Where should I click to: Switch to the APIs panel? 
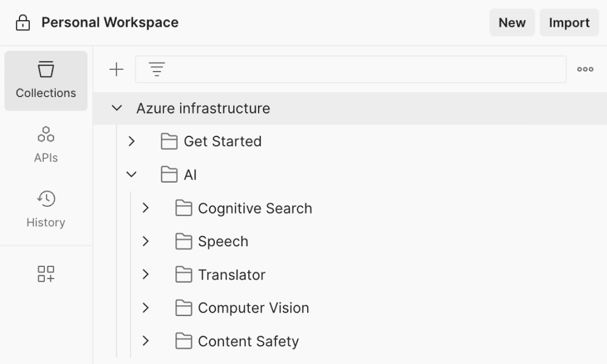point(46,144)
